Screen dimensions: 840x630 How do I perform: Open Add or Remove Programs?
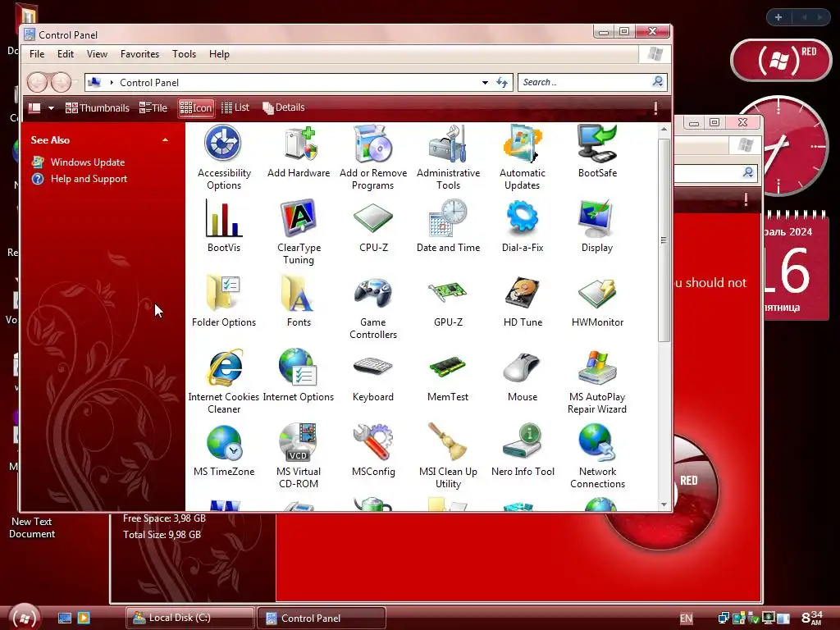(373, 144)
